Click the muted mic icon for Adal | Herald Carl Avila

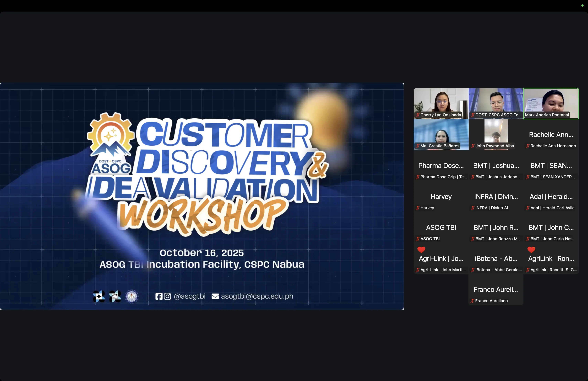(x=527, y=208)
